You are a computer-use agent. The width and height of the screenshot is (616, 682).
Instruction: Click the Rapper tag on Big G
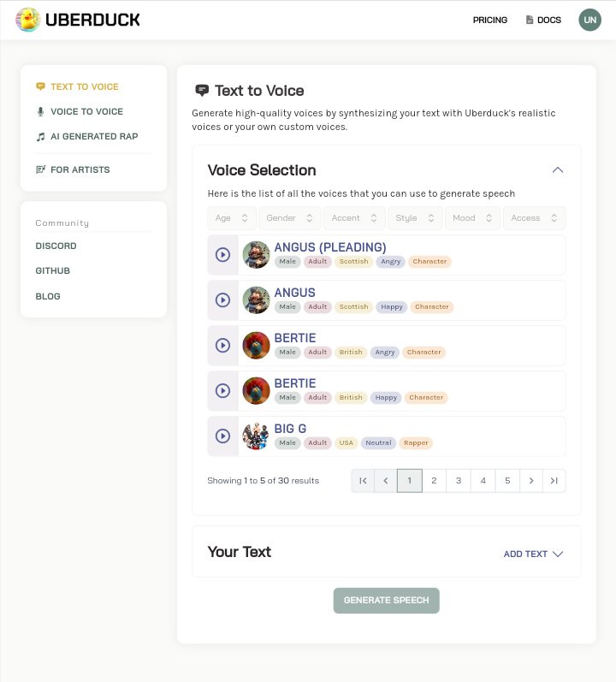[x=416, y=442]
